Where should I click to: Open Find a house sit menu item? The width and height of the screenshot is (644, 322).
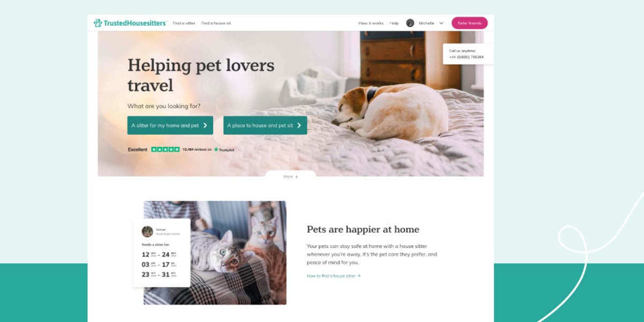[216, 23]
